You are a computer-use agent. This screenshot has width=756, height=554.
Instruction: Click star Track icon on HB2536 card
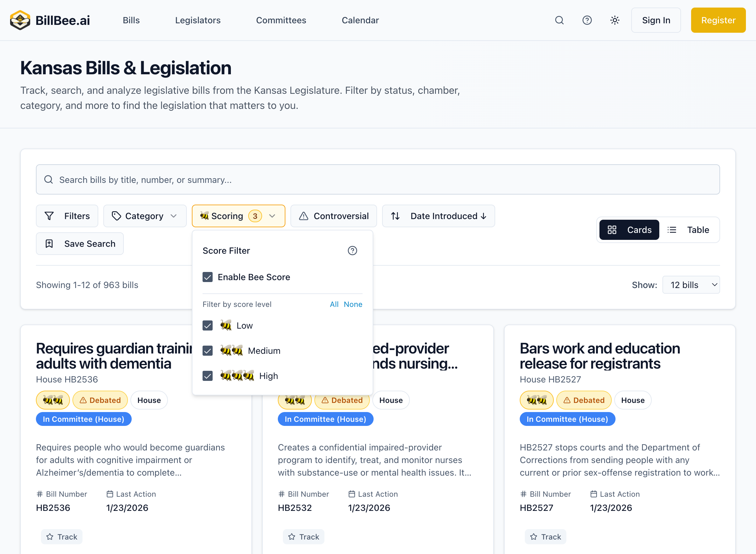click(50, 537)
